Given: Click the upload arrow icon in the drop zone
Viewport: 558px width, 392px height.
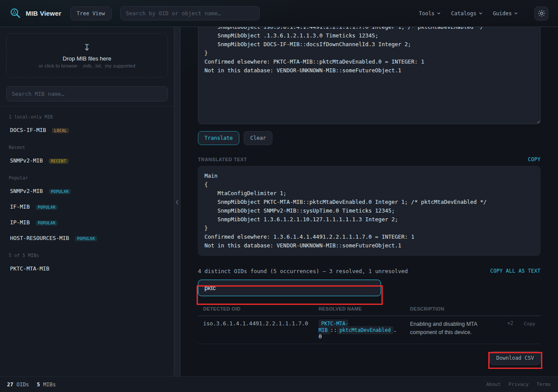Looking at the screenshot, I should [87, 47].
